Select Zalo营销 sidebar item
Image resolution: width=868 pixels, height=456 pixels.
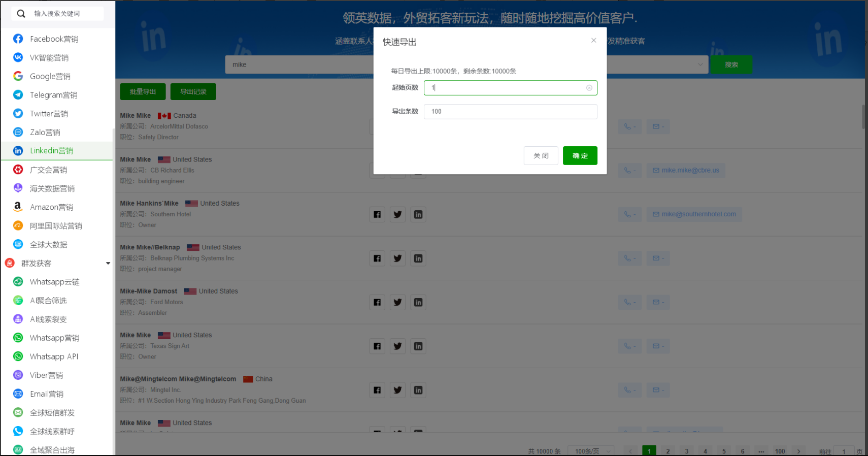[45, 133]
